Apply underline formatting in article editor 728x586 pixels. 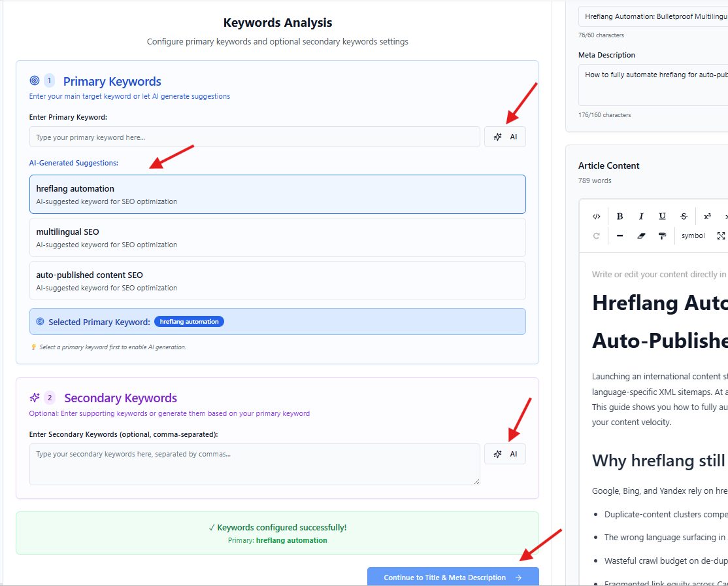662,216
